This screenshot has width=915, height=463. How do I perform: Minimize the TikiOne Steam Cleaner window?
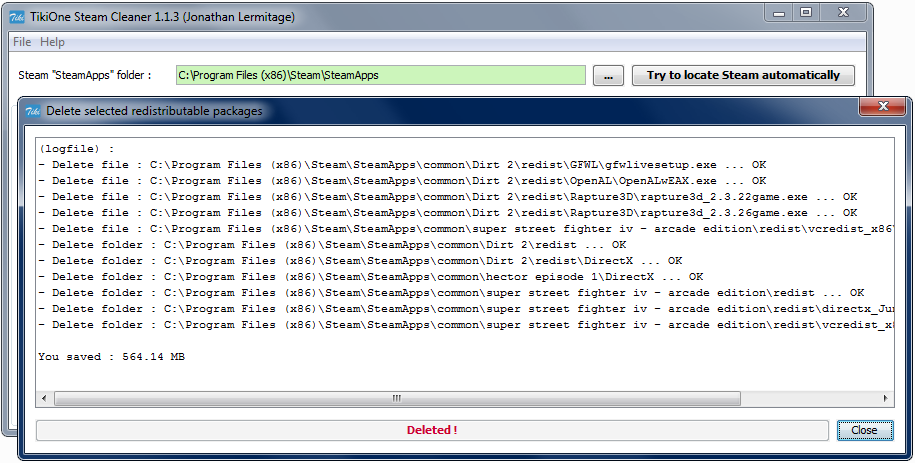[778, 12]
